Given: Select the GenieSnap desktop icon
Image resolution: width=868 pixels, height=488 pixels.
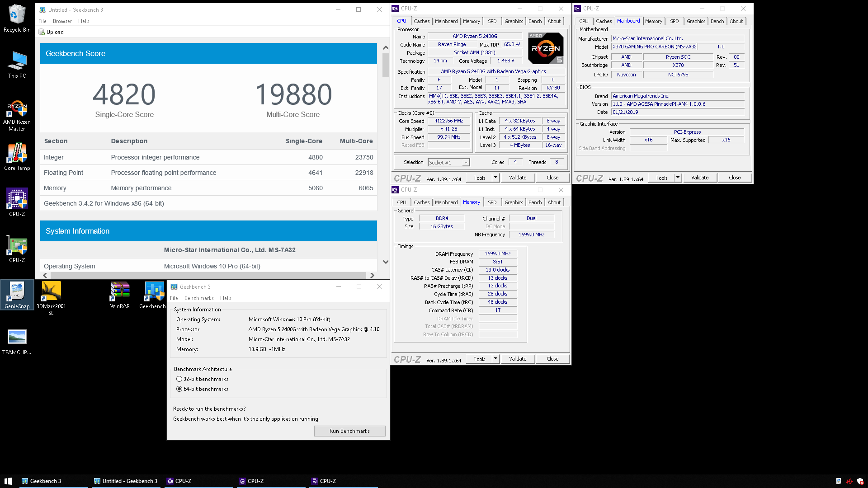Looking at the screenshot, I should pos(17,295).
